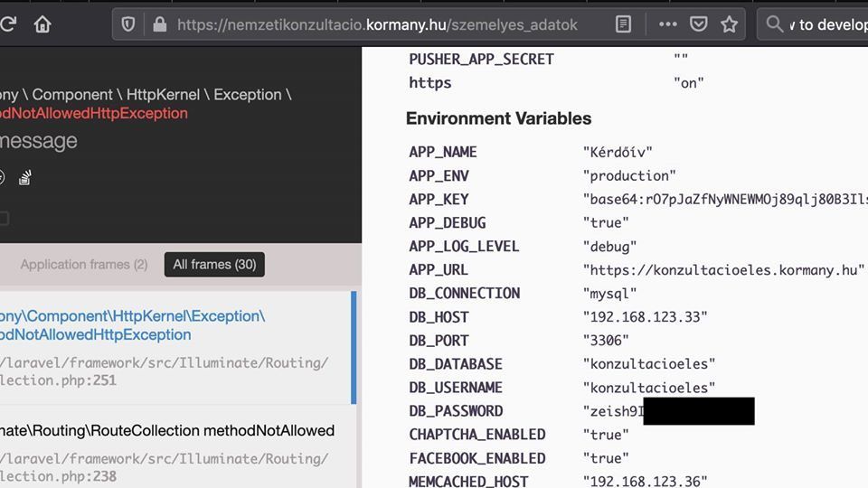Show site security info via padlock
868x488 pixels.
click(160, 24)
